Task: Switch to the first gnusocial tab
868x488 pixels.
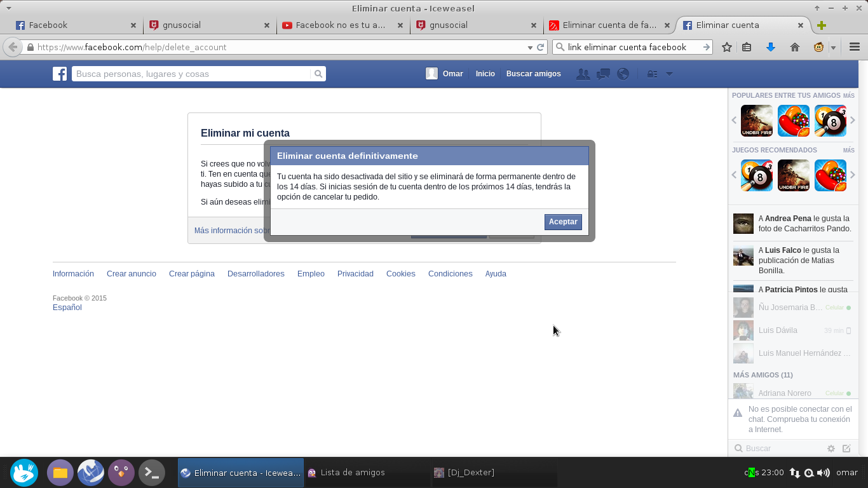Action: 209,25
